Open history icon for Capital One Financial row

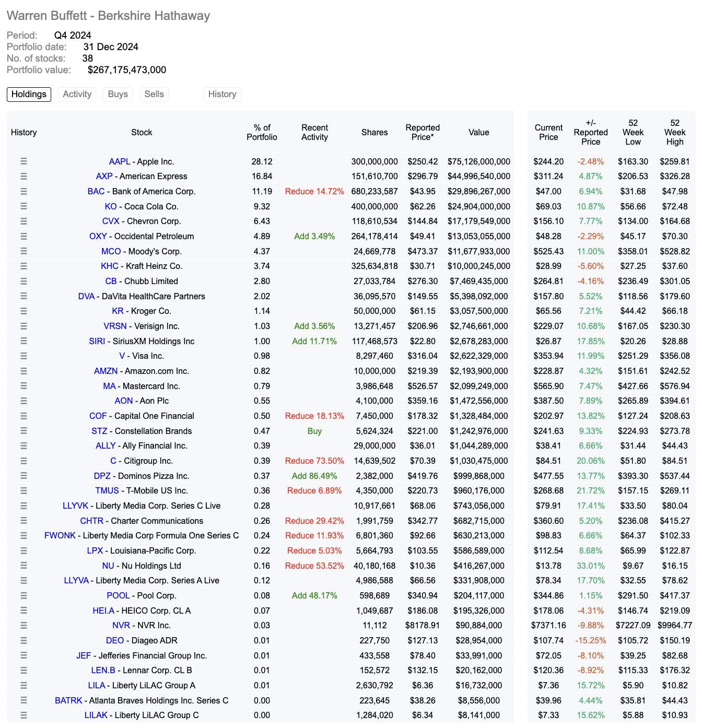pos(24,416)
